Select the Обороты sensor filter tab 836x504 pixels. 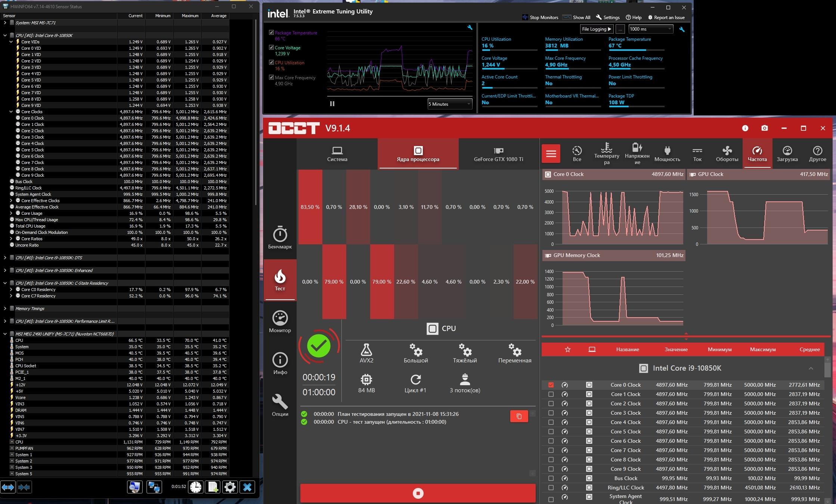click(727, 154)
